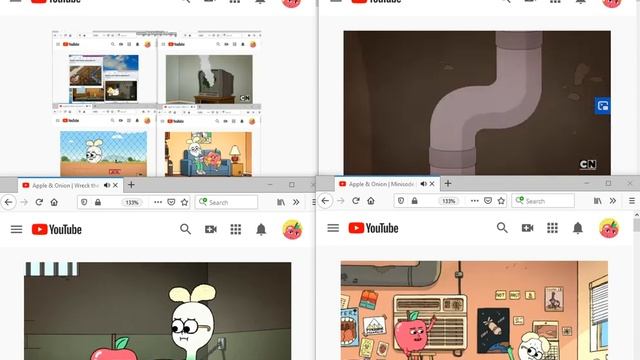Viewport: 640px width, 360px height.
Task: Expand toolbar overflow chevrons in bottom-right window
Action: (x=613, y=200)
